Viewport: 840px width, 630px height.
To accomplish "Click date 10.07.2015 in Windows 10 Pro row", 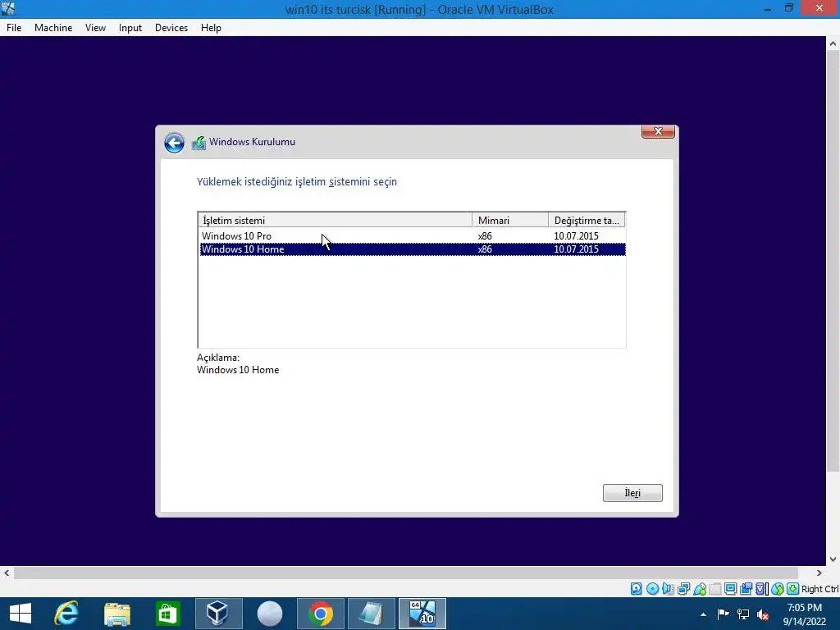I will click(x=576, y=235).
